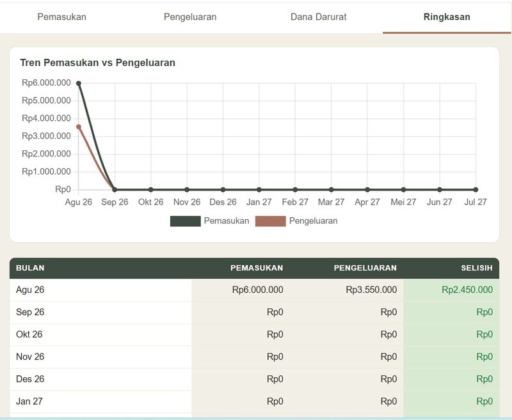Viewport: 512px width, 420px height.
Task: Click the chart title Tren Pemasukan vs Pengeluaran
Action: tap(98, 63)
